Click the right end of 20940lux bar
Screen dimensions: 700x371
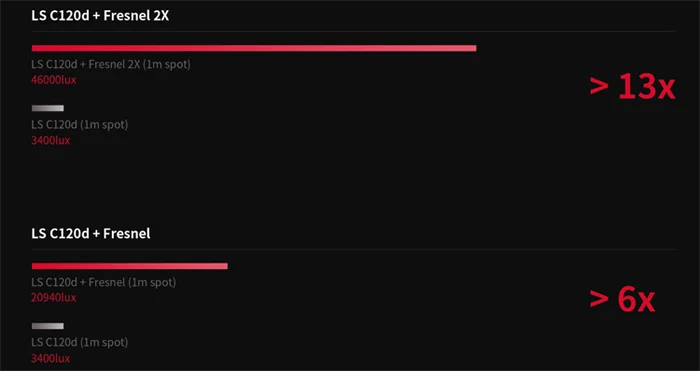(225, 266)
